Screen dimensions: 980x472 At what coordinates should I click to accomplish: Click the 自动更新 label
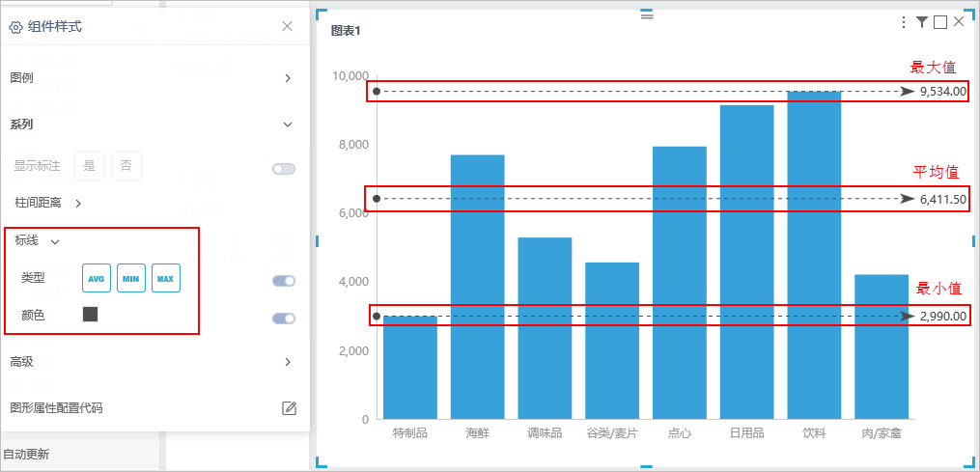(x=26, y=454)
